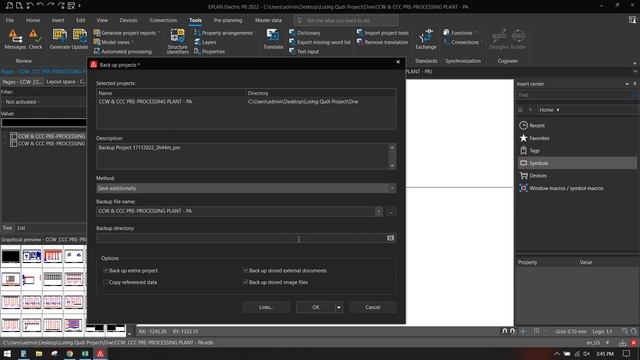Image resolution: width=640 pixels, height=360 pixels.
Task: Open the Exchange standards tool
Action: click(426, 39)
